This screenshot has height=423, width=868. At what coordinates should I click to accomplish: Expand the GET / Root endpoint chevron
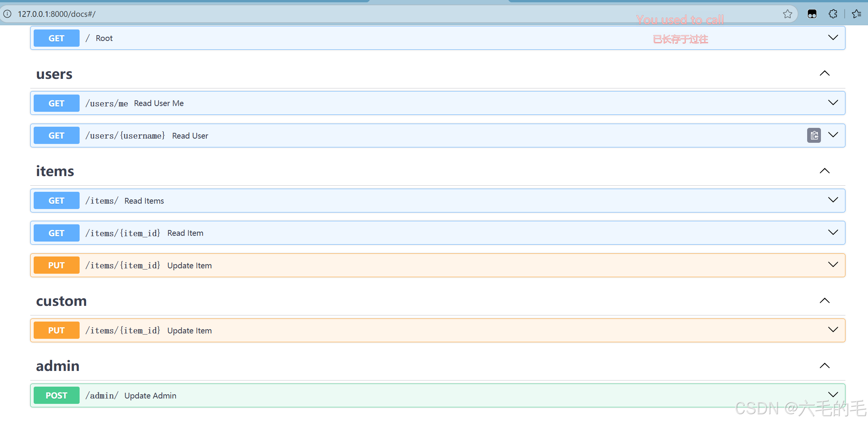tap(833, 38)
